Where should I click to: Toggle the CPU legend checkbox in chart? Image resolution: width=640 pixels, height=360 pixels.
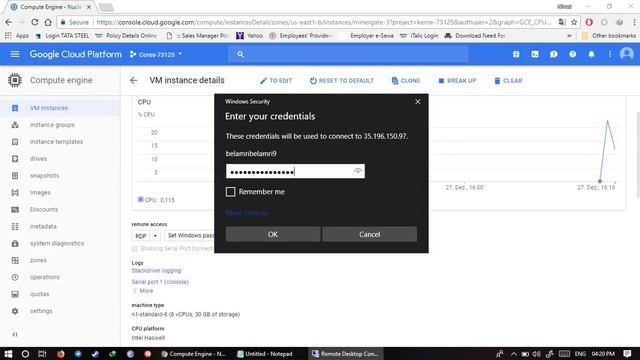(140, 200)
